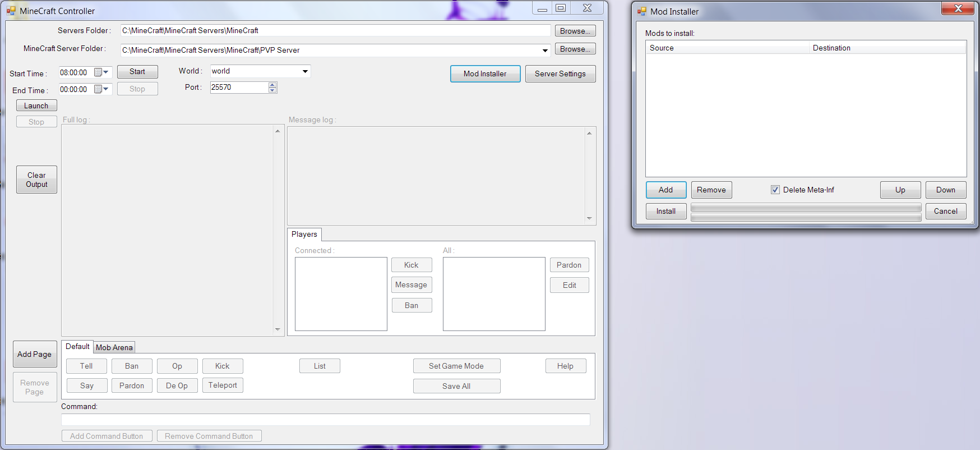Click the Message log scroll down arrow

point(589,218)
